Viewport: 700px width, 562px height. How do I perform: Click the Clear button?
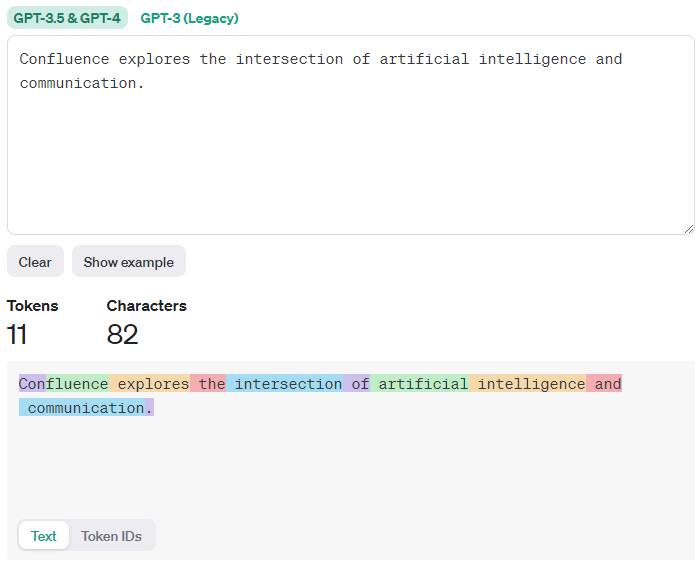pyautogui.click(x=35, y=262)
